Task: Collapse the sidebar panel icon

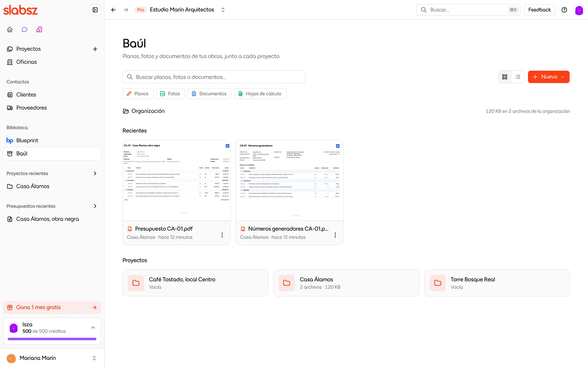Action: point(95,10)
